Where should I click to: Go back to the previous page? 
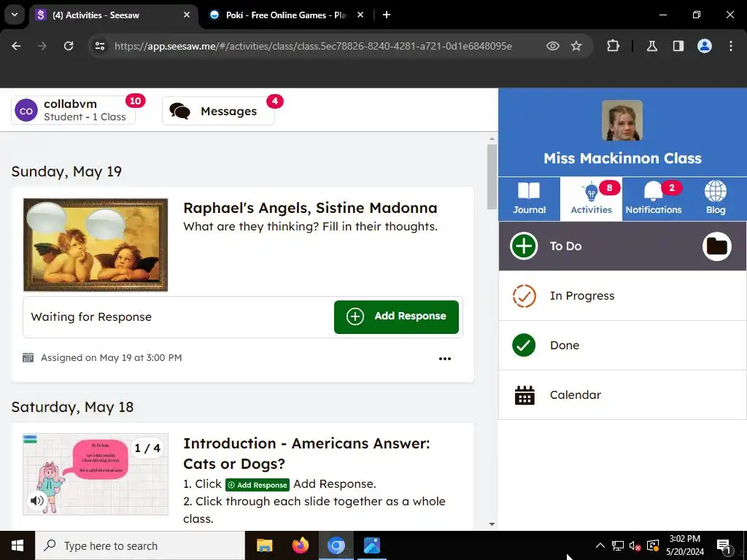point(16,46)
